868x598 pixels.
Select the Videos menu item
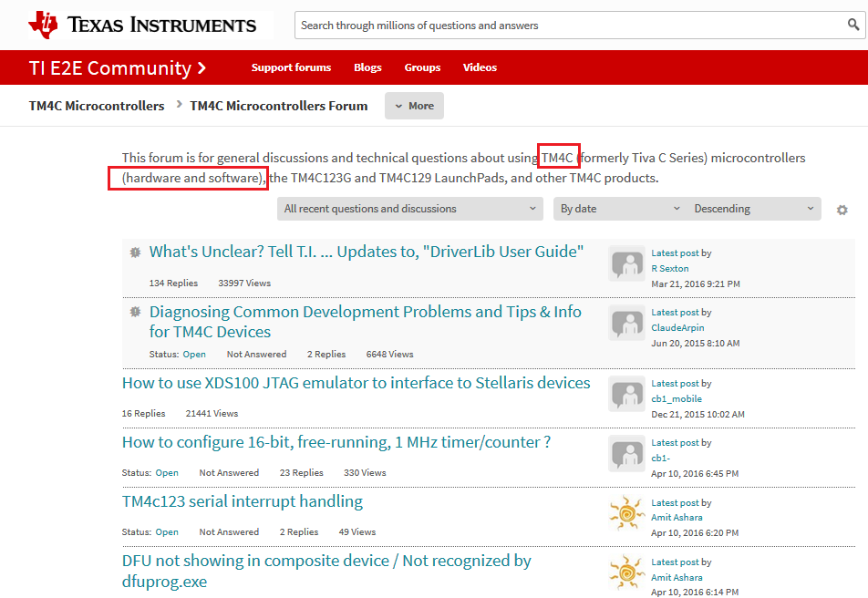[480, 67]
